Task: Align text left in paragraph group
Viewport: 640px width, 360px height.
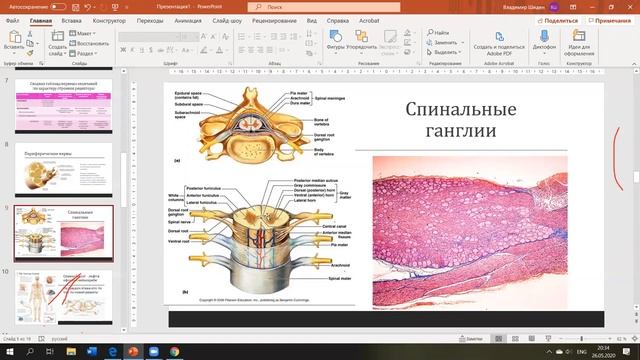Action: tap(241, 50)
